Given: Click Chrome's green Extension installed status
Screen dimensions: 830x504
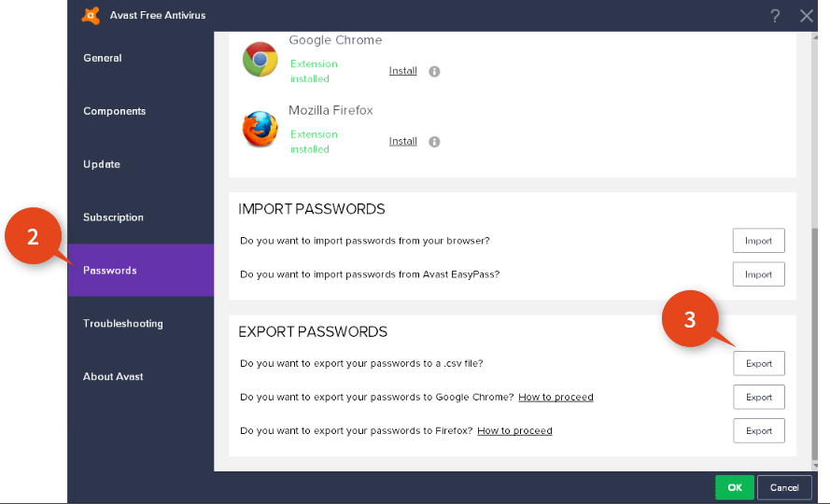Looking at the screenshot, I should point(314,71).
